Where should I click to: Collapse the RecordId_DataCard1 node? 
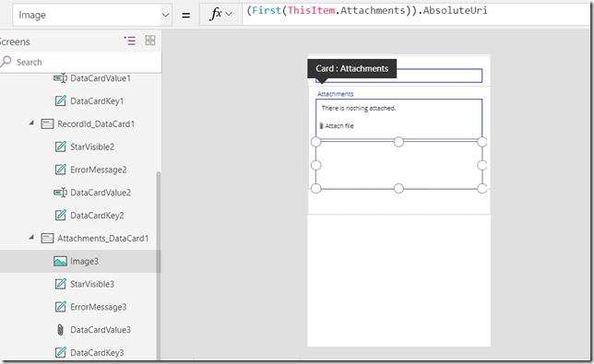[31, 123]
